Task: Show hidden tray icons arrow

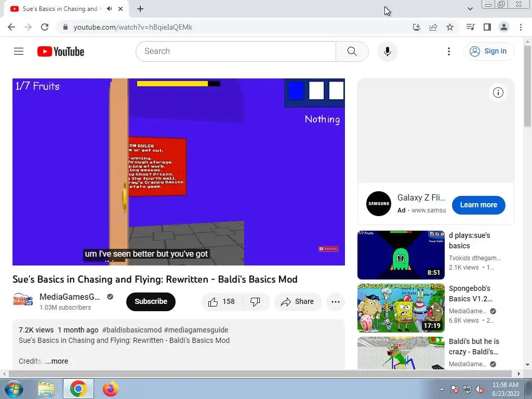Action: [x=442, y=389]
